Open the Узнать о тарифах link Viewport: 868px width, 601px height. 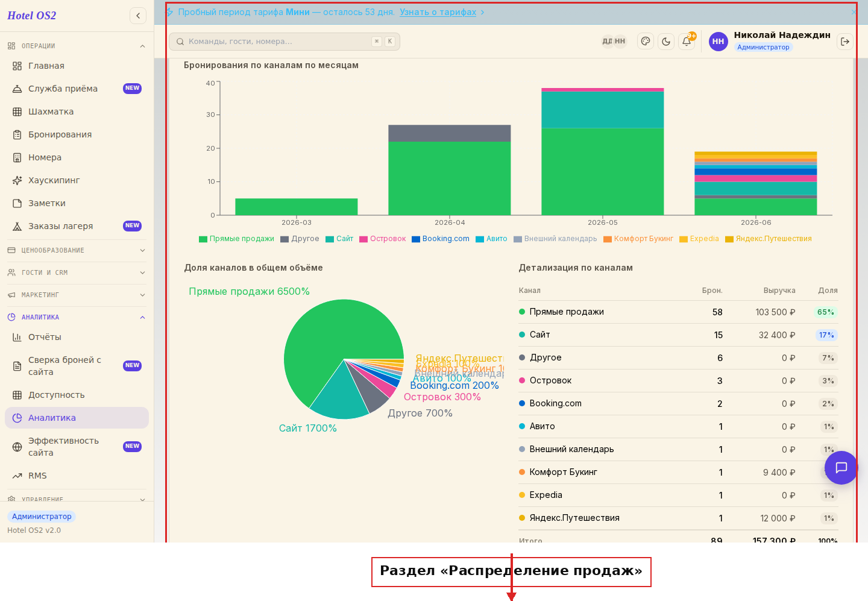[x=438, y=12]
